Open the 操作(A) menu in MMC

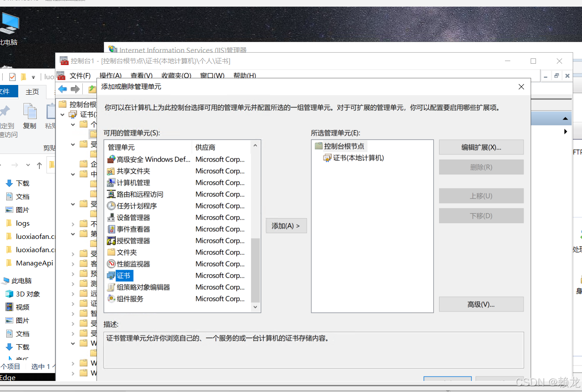(x=111, y=76)
